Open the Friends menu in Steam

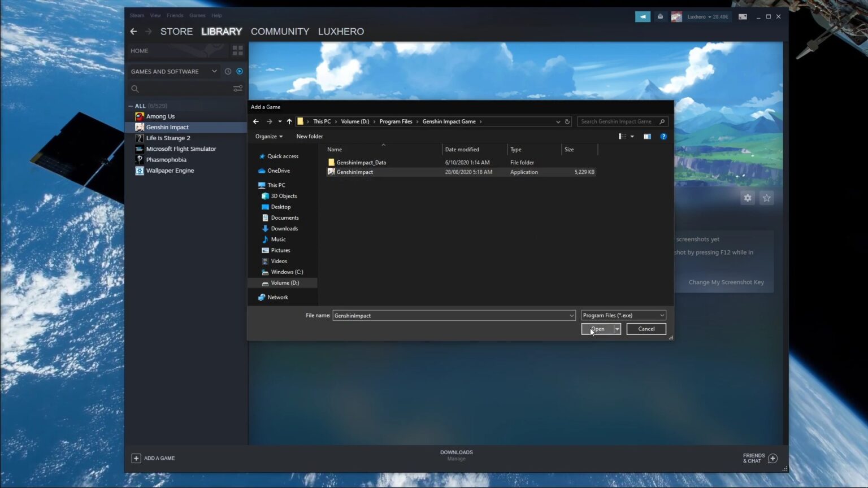(175, 15)
